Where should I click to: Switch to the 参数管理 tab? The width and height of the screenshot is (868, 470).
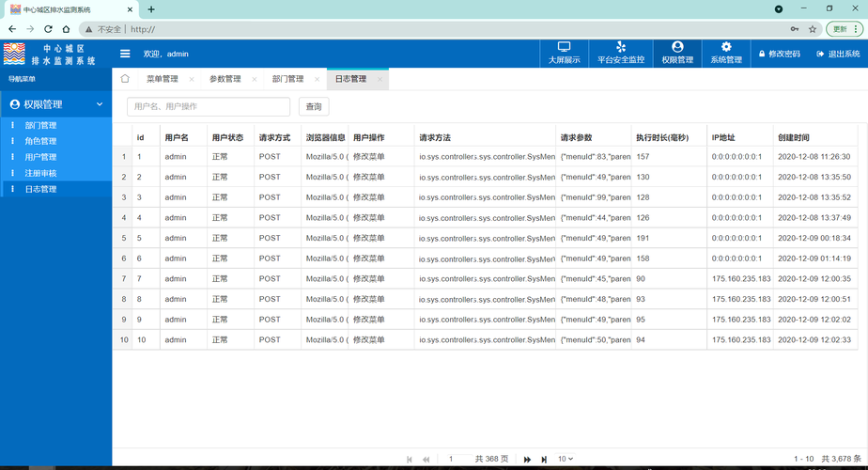225,80
